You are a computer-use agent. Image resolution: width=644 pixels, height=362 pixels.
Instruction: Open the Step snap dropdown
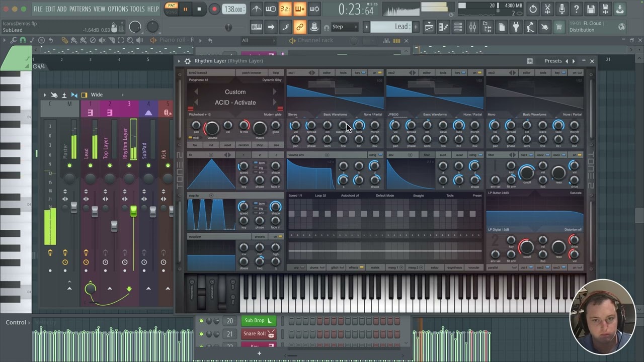(x=345, y=27)
